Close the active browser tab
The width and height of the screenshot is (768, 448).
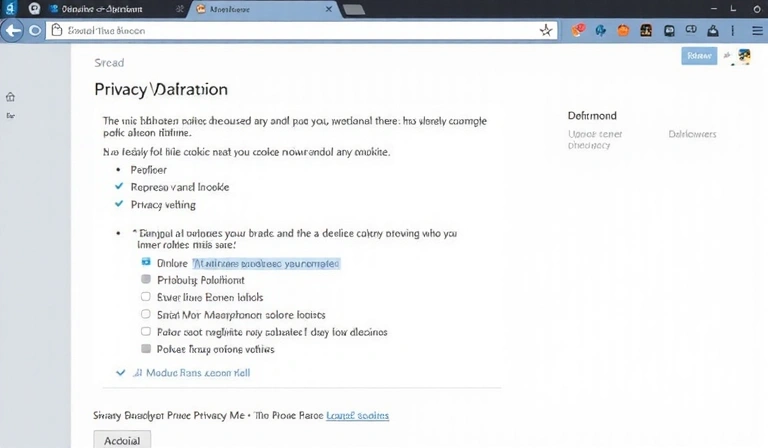point(329,9)
